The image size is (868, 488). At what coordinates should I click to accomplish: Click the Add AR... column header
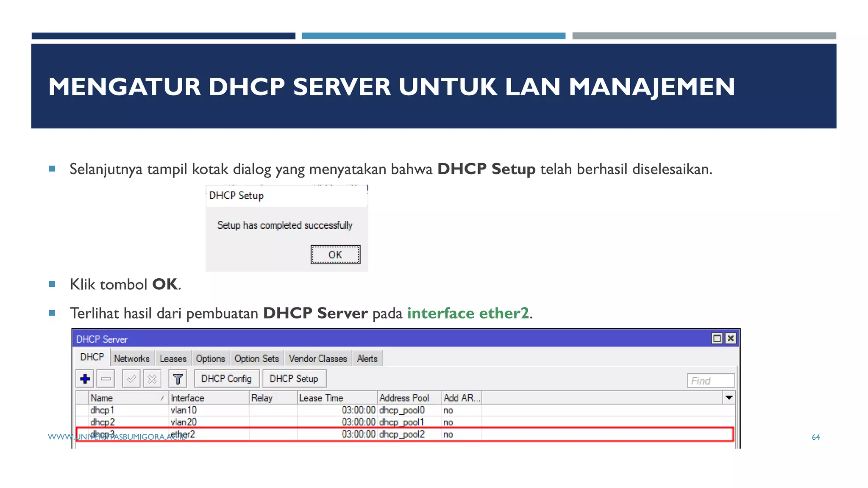[x=462, y=398]
